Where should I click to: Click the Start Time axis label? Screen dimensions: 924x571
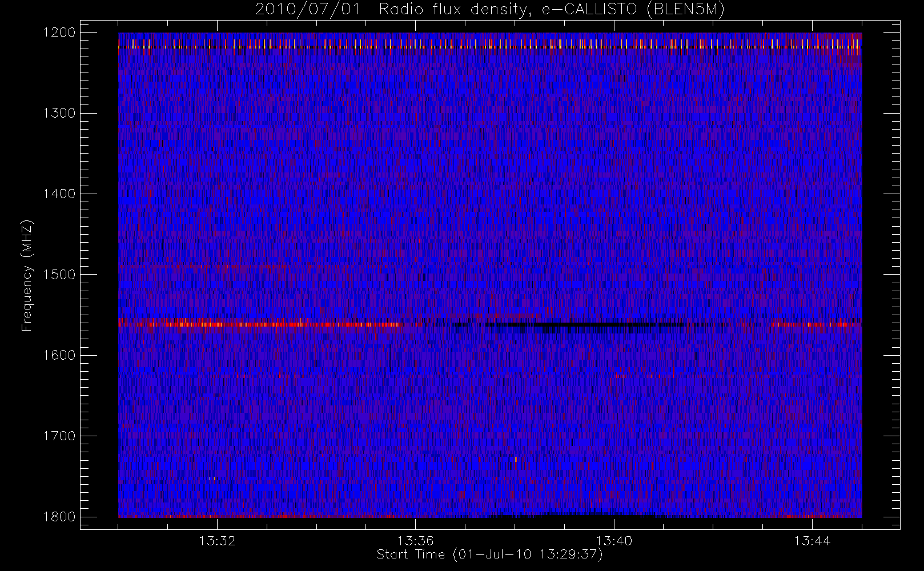pos(489,554)
